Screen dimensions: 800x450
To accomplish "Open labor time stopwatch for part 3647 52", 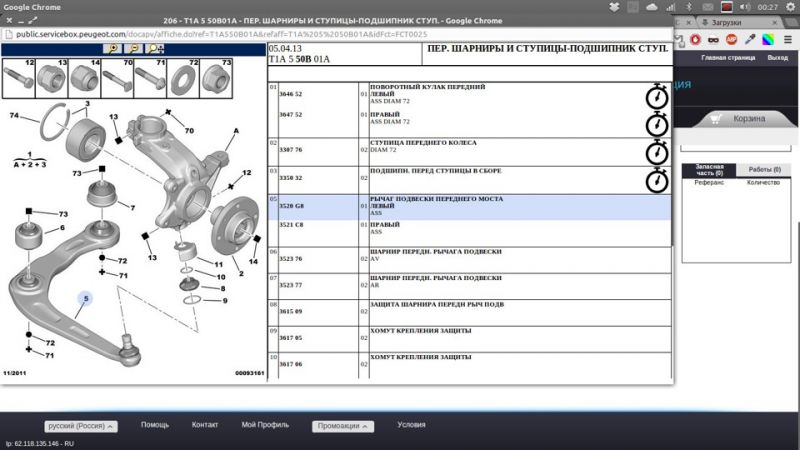I will click(657, 124).
